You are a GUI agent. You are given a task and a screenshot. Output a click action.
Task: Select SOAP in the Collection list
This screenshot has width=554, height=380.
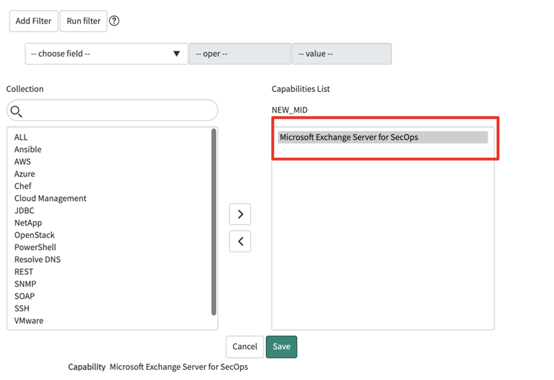(x=24, y=296)
